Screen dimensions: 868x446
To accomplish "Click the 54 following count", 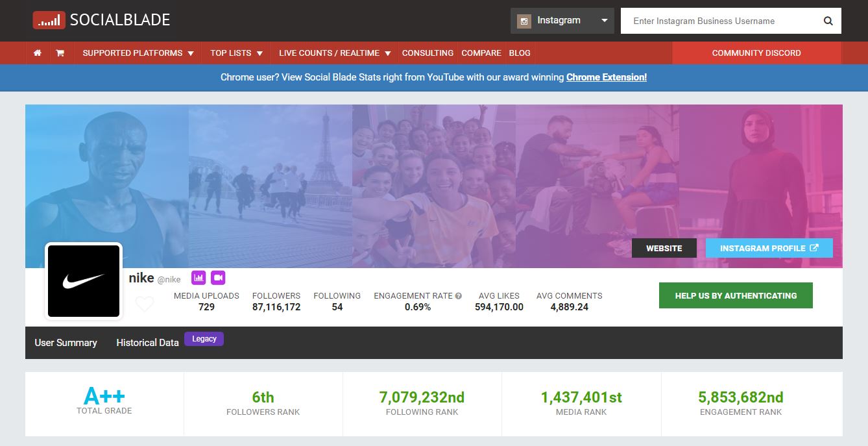I will tap(337, 307).
